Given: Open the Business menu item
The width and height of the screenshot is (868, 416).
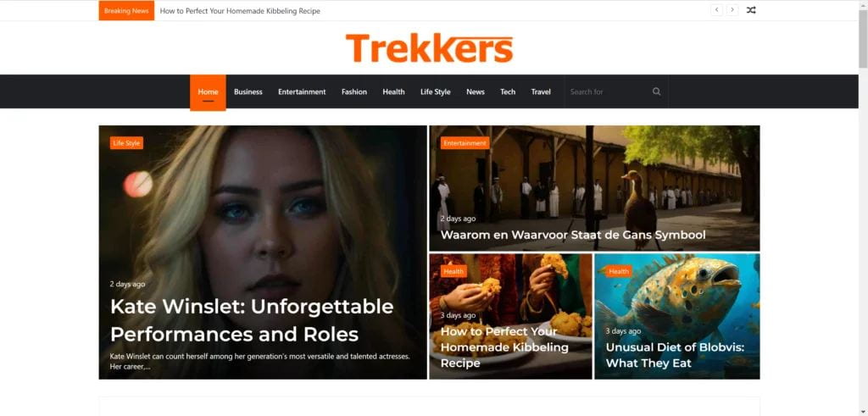Looking at the screenshot, I should point(248,92).
